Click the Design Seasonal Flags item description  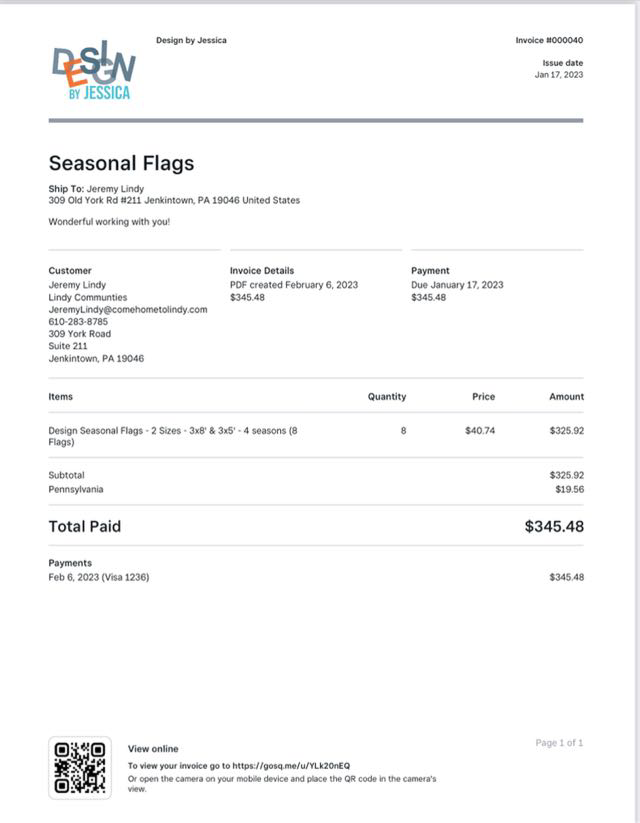pos(172,436)
